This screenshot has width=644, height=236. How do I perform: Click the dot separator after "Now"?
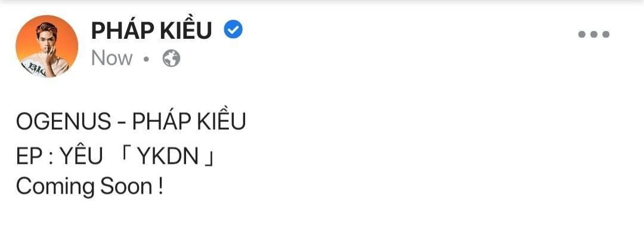(x=147, y=59)
